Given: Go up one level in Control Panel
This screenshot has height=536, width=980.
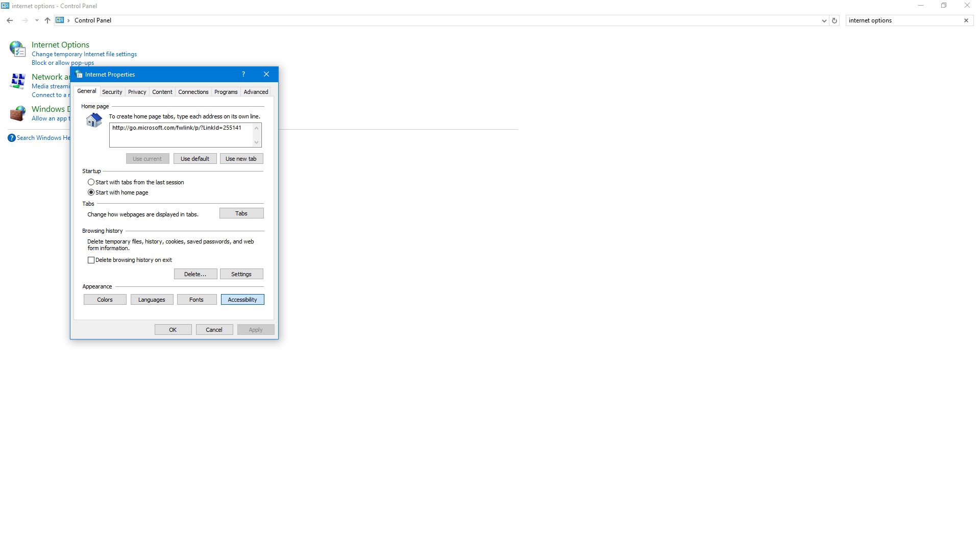Looking at the screenshot, I should [47, 20].
